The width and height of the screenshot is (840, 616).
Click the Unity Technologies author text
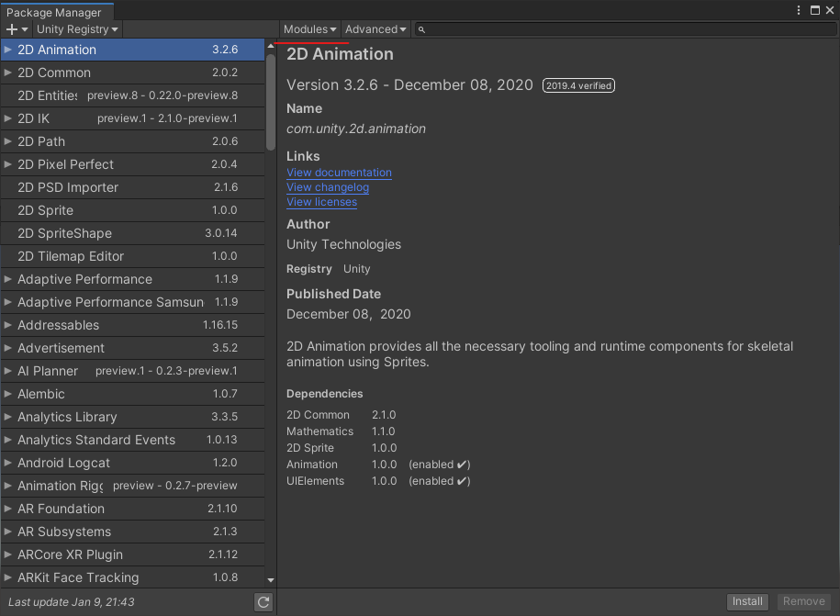[x=344, y=244]
